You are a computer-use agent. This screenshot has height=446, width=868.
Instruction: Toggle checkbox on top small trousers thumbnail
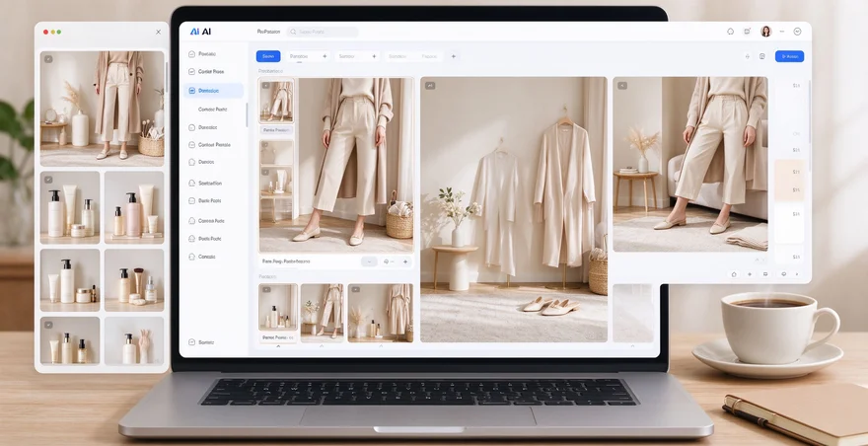tap(265, 86)
